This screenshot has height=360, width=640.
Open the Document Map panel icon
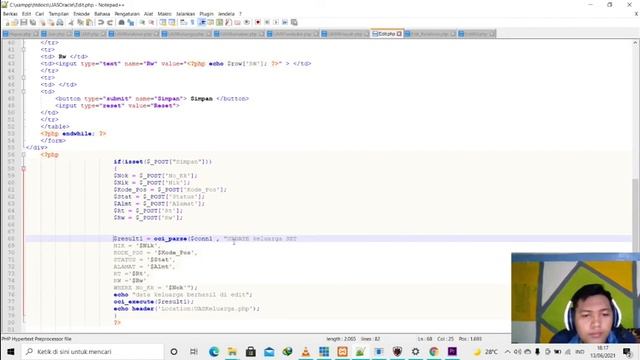[x=220, y=22]
